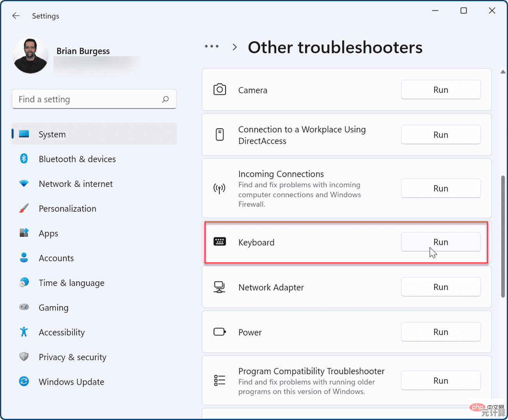The height and width of the screenshot is (420, 508).
Task: Click the Gaming controller icon
Action: click(x=24, y=308)
